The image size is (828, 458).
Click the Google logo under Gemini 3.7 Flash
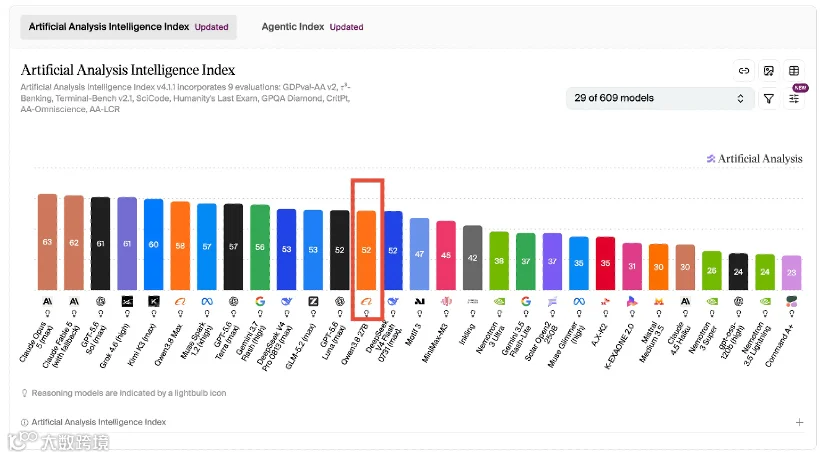pos(260,301)
